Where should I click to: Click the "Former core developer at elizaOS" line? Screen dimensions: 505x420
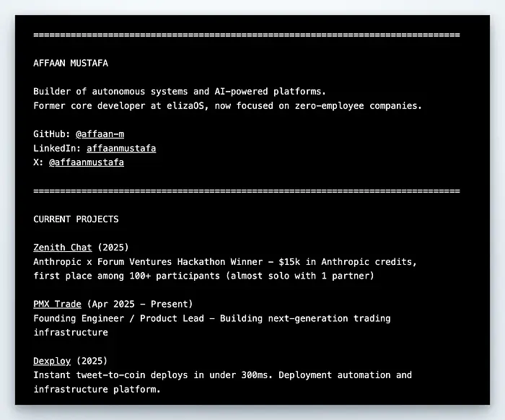227,106
